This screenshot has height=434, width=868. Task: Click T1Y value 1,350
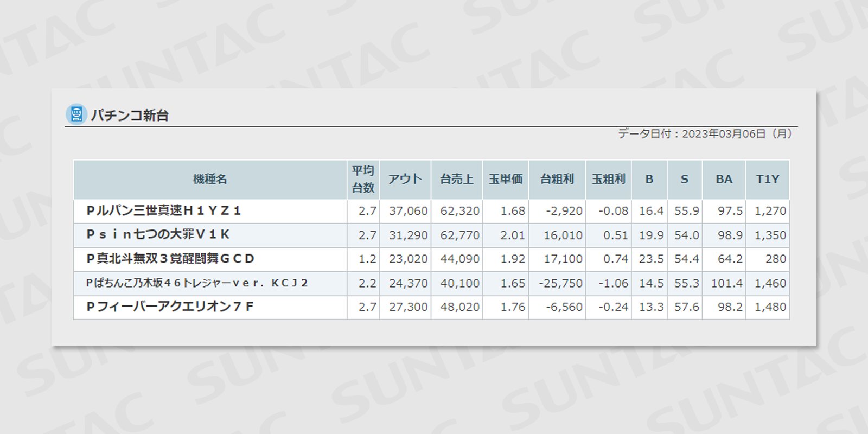pos(770,235)
